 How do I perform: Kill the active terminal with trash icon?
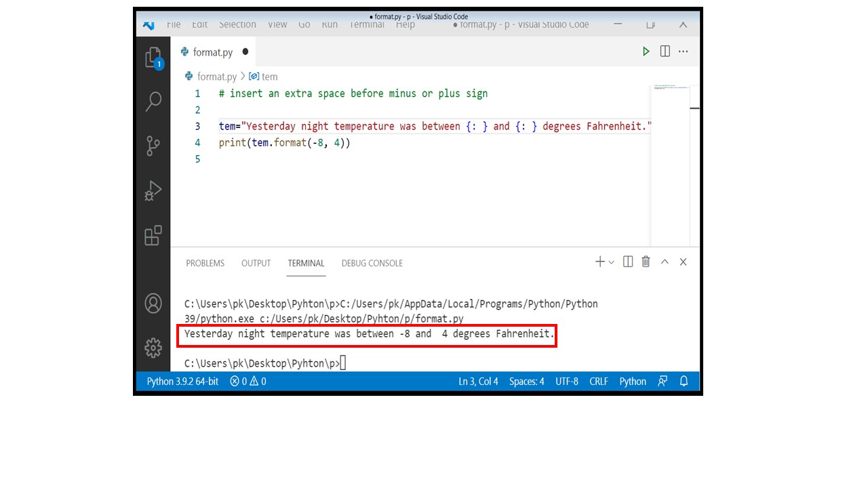point(645,262)
